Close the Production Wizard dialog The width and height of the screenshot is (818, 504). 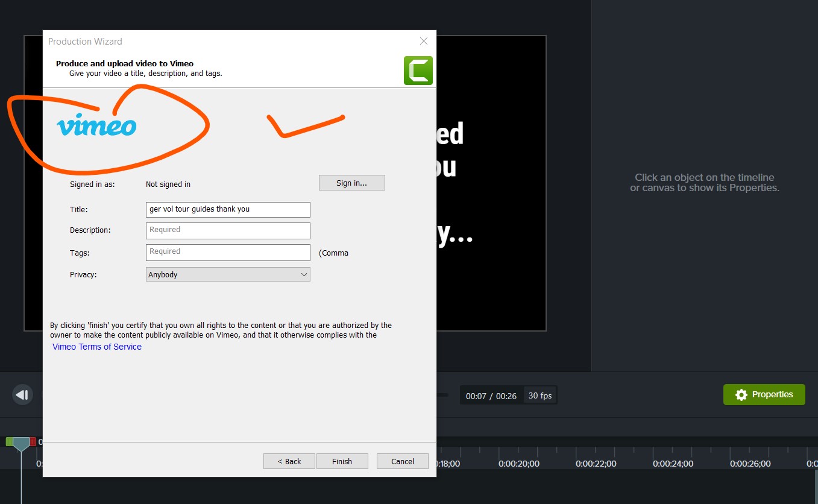(424, 41)
